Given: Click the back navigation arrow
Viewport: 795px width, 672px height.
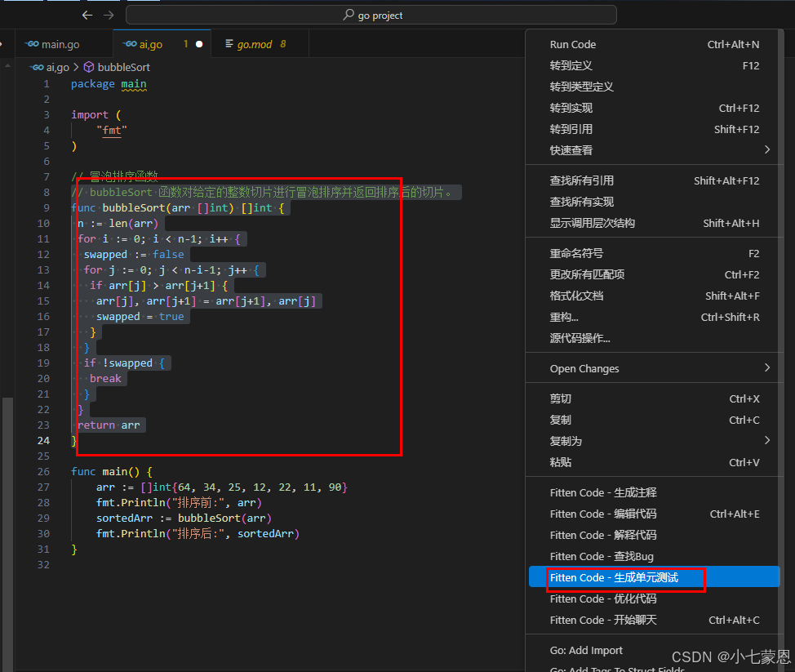Looking at the screenshot, I should point(87,15).
